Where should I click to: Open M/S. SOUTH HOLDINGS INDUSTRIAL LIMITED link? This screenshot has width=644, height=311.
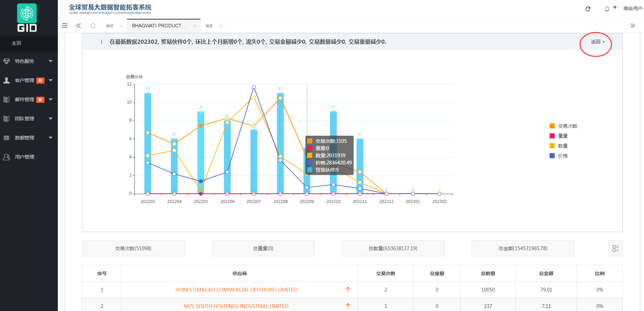[x=236, y=306]
